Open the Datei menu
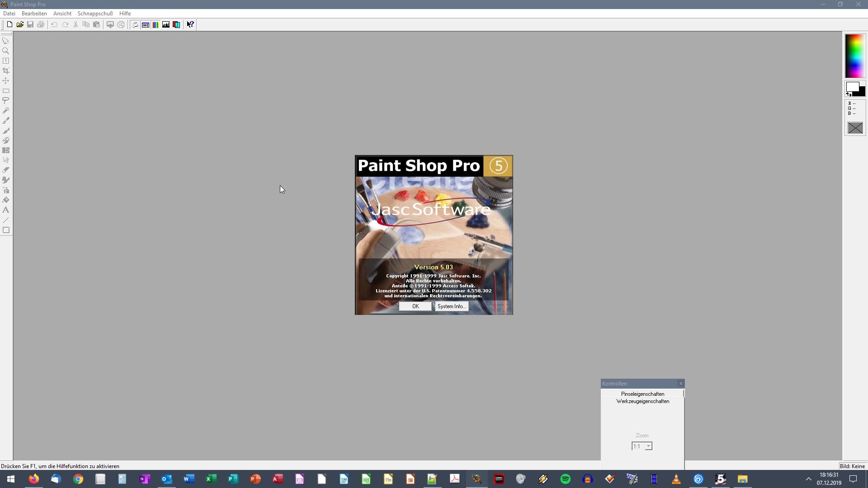 (9, 14)
